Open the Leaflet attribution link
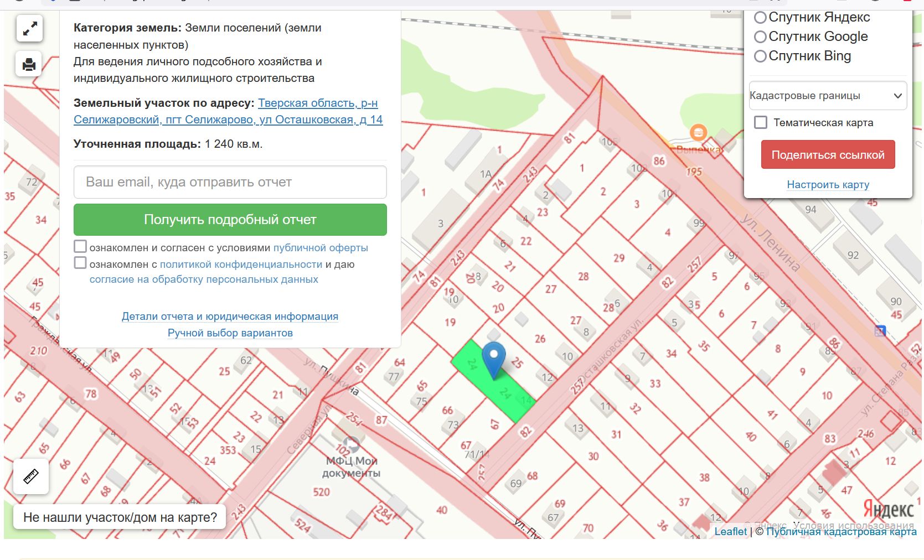Image resolution: width=924 pixels, height=560 pixels. [730, 532]
